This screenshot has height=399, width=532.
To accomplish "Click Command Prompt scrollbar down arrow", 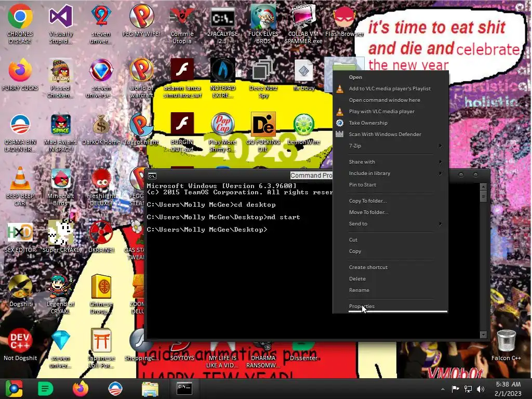I will point(484,335).
